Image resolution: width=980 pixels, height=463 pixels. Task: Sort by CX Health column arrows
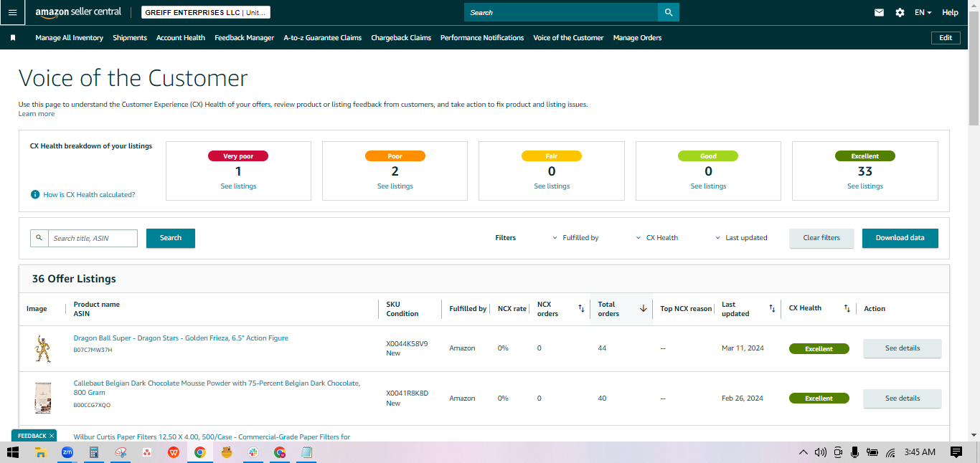coord(847,308)
